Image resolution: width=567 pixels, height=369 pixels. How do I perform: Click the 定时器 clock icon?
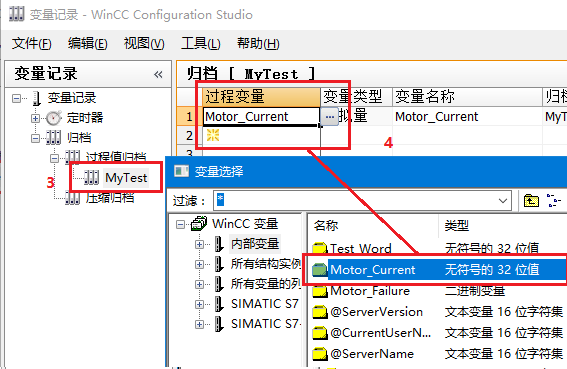pyautogui.click(x=54, y=118)
